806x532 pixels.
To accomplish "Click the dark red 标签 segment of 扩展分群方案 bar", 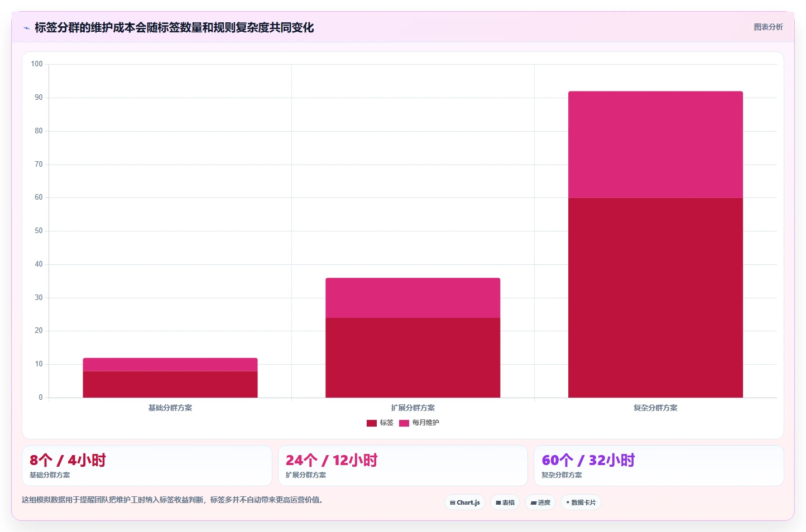I will [x=413, y=357].
